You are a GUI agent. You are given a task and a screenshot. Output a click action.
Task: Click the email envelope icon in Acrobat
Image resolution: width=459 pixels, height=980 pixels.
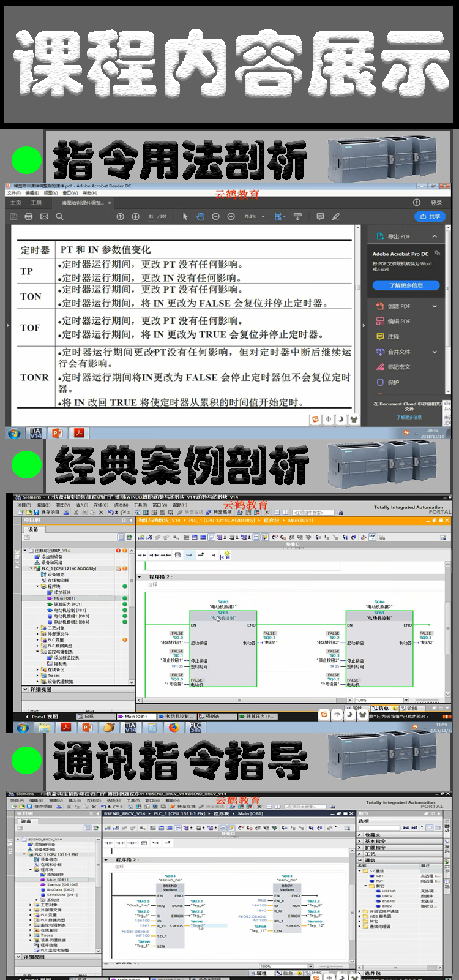pyautogui.click(x=44, y=216)
